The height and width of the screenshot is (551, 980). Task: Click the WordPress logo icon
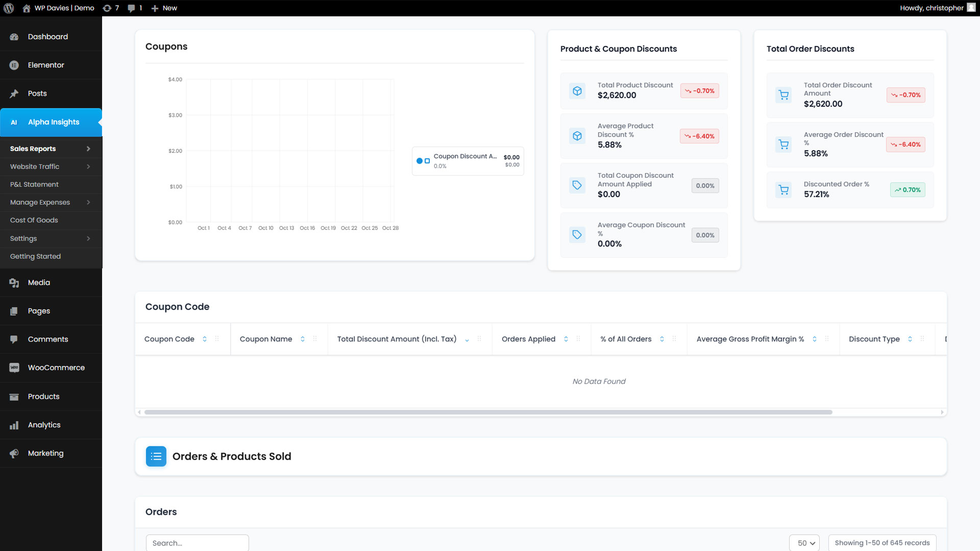pyautogui.click(x=9, y=8)
